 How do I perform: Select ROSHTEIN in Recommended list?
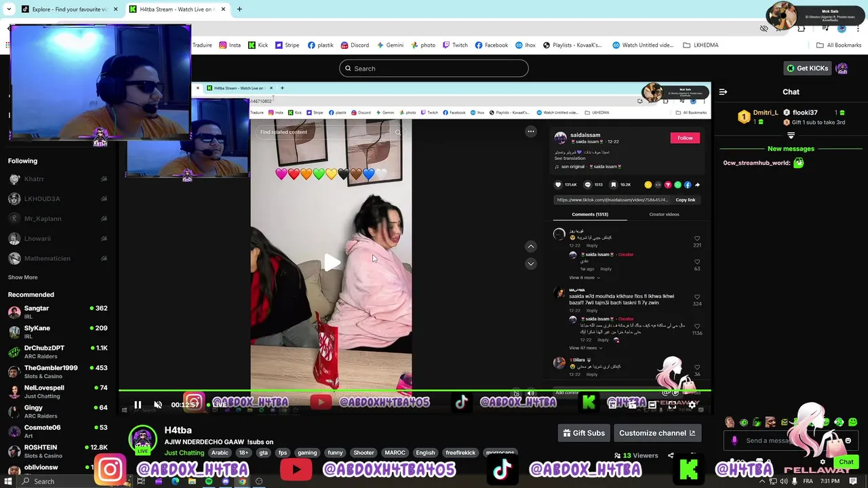point(59,451)
